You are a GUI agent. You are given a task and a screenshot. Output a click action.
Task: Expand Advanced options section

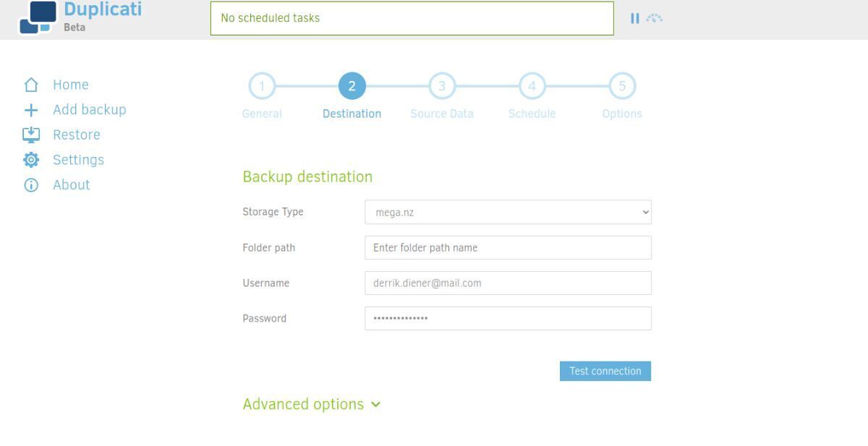[311, 404]
